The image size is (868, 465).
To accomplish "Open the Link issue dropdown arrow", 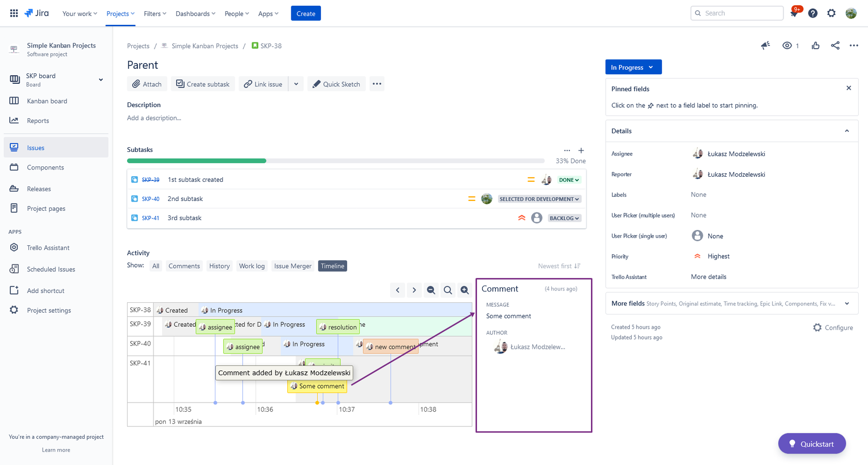I will pyautogui.click(x=296, y=84).
